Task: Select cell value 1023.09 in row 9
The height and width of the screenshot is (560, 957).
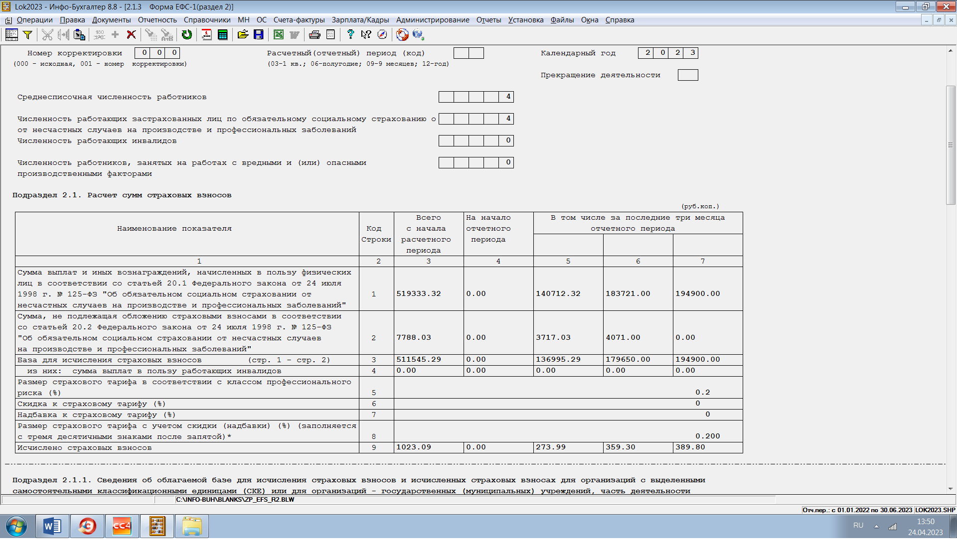Action: click(x=414, y=447)
